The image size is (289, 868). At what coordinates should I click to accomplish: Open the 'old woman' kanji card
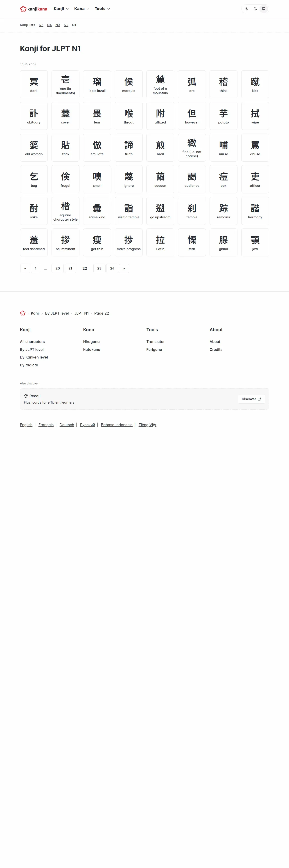34,148
